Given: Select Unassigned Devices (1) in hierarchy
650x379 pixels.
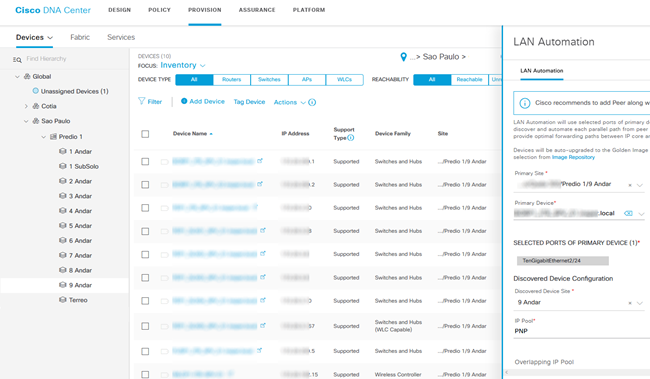Looking at the screenshot, I should (x=74, y=91).
